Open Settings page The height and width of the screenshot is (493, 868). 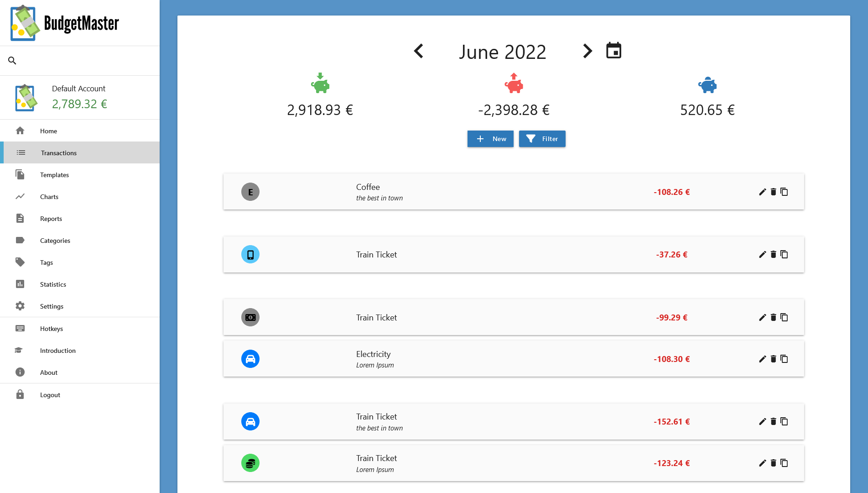pos(80,306)
